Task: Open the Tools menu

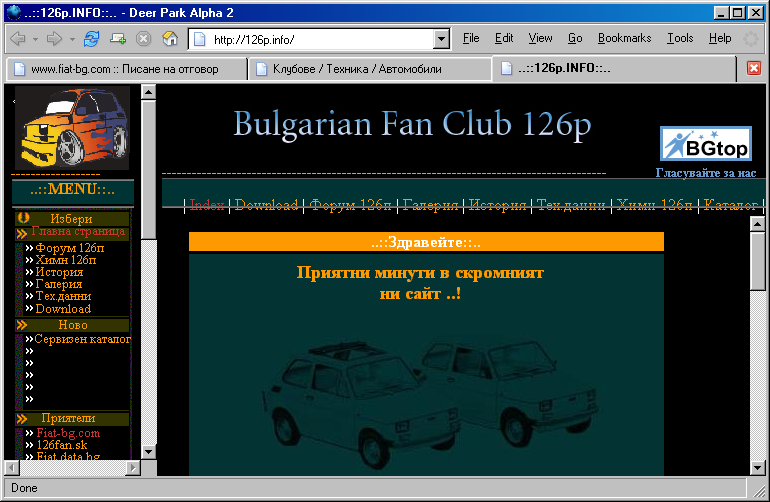Action: coord(680,38)
